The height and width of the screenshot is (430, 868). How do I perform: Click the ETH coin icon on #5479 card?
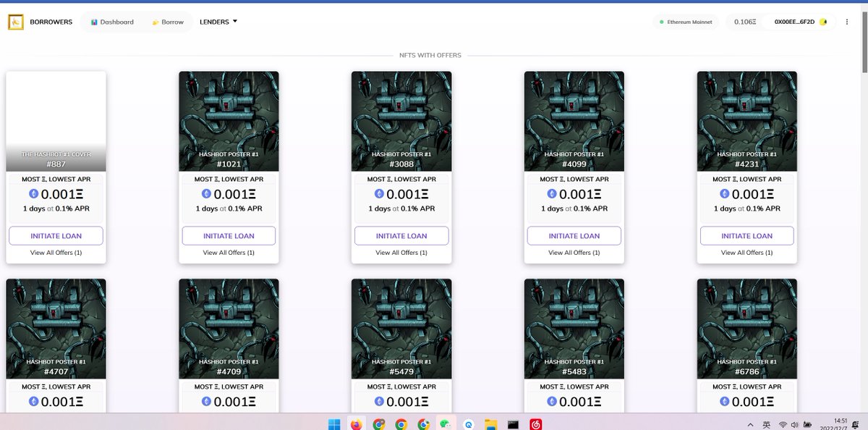pyautogui.click(x=379, y=402)
